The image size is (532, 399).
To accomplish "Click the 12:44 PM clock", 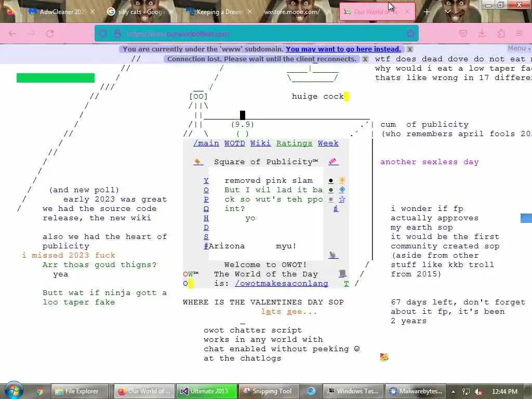I will (504, 392).
